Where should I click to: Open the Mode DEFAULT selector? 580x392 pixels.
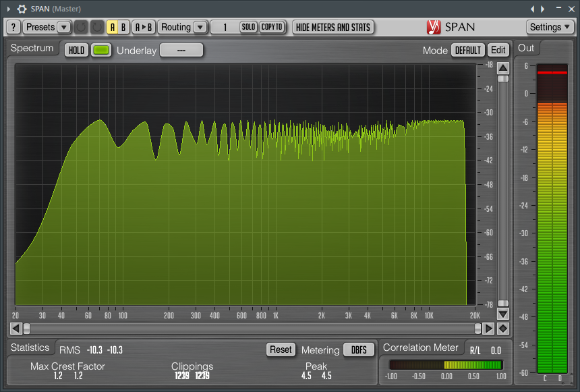[x=468, y=50]
